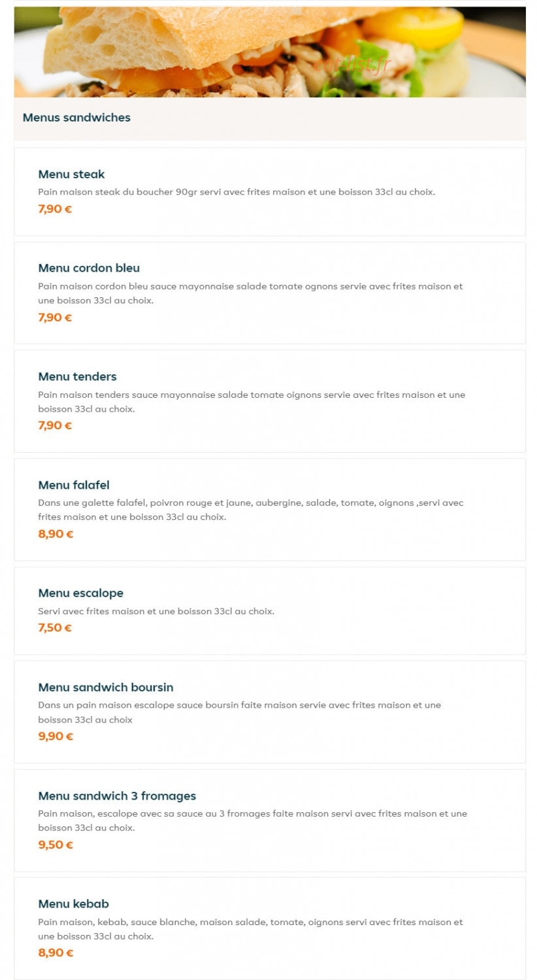Open the Menu kebab card
Viewport: 537px width, 980px height.
tap(270, 928)
